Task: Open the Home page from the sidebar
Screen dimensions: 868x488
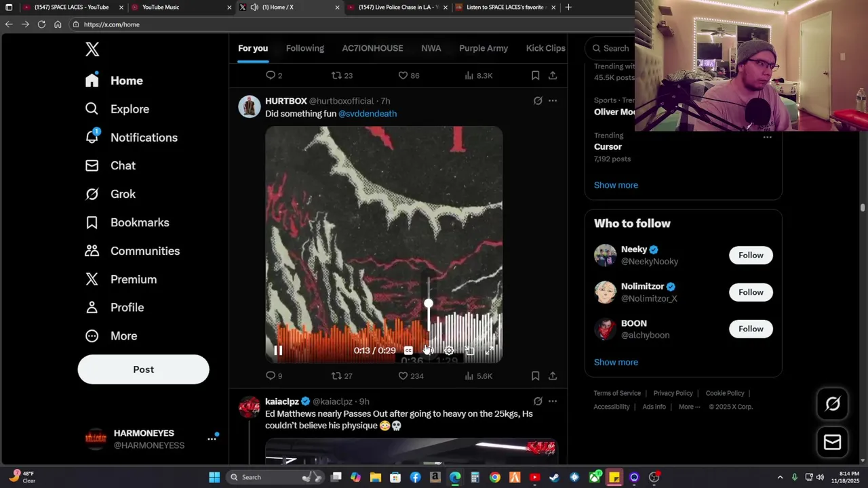Action: pyautogui.click(x=114, y=81)
